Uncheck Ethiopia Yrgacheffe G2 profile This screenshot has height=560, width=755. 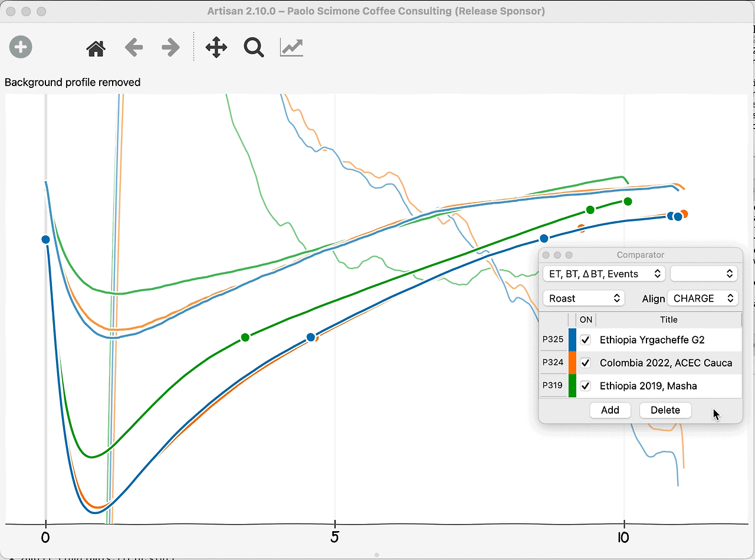tap(586, 340)
